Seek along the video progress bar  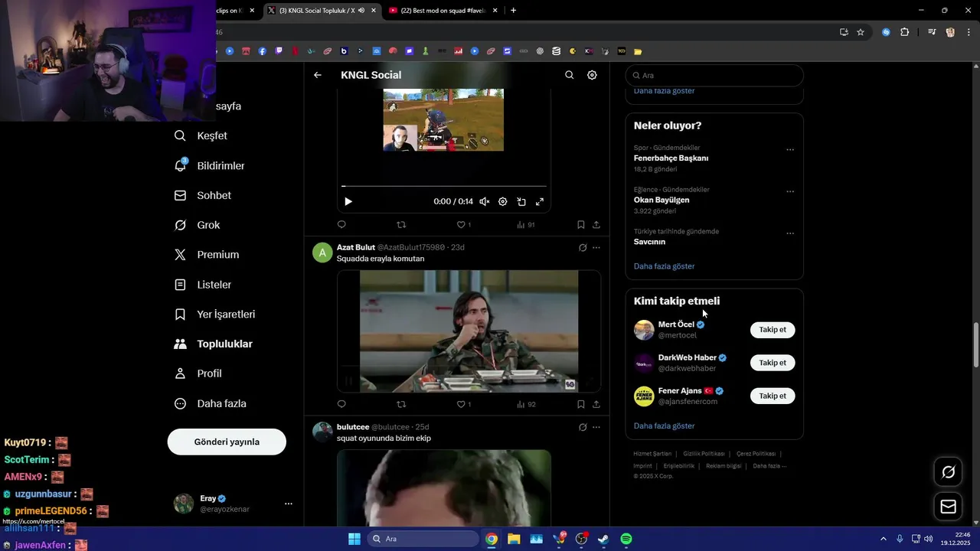(444, 186)
